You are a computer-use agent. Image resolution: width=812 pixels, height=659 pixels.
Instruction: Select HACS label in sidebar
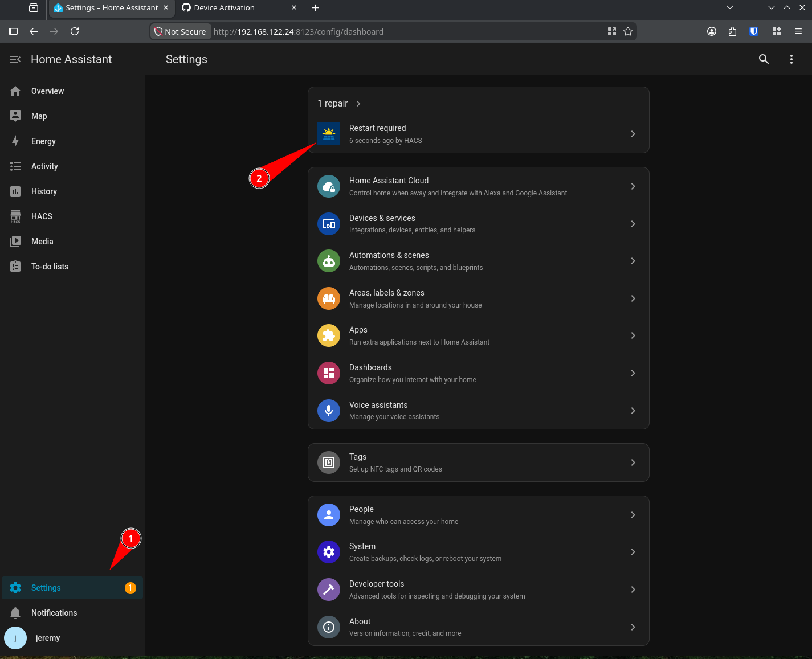coord(42,216)
